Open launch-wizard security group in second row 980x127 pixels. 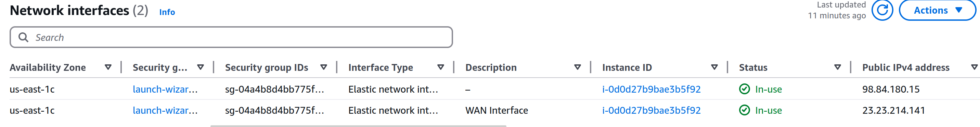click(x=165, y=110)
